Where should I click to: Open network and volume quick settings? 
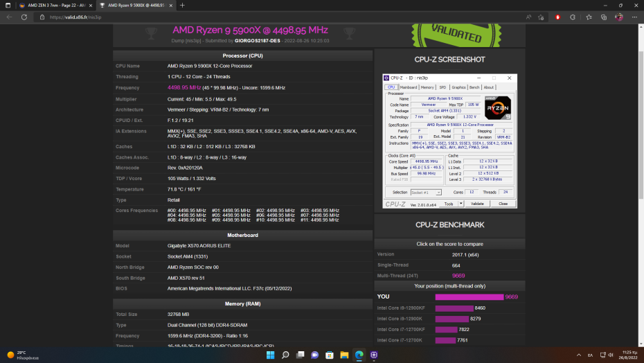click(x=607, y=355)
